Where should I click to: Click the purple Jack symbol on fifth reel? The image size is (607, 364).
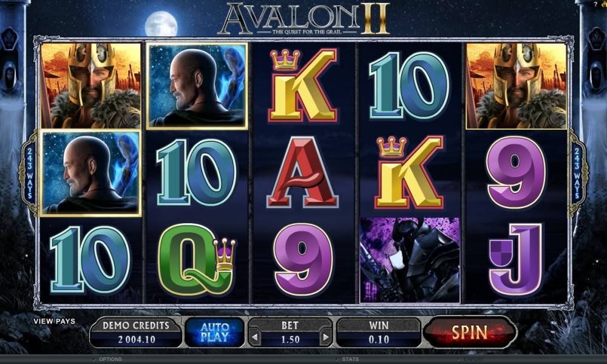(515, 260)
